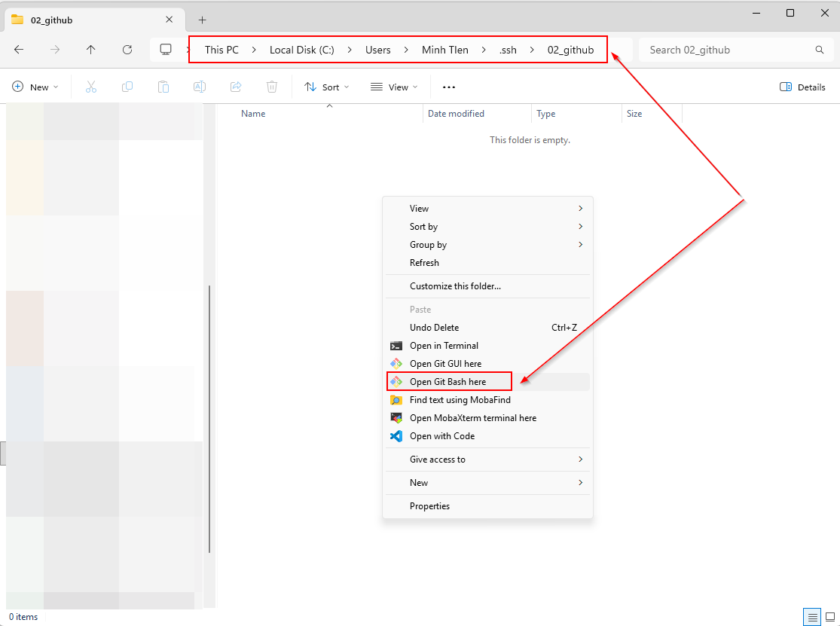Switch to details list view in status bar
The height and width of the screenshot is (626, 840).
(x=812, y=617)
